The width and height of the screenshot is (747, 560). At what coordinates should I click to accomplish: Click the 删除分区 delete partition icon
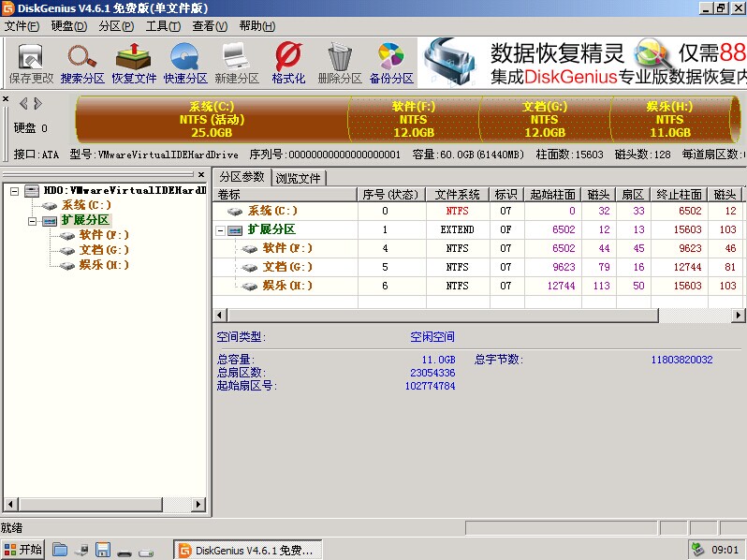point(340,63)
